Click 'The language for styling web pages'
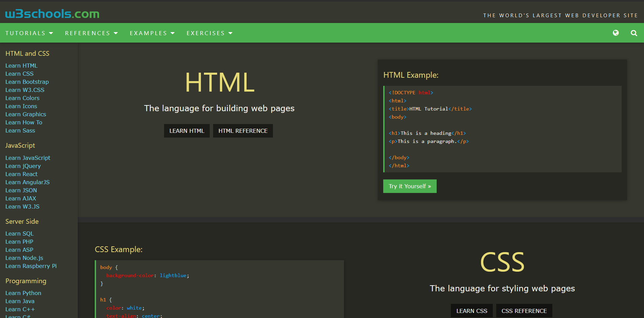This screenshot has width=644, height=318. click(x=502, y=288)
